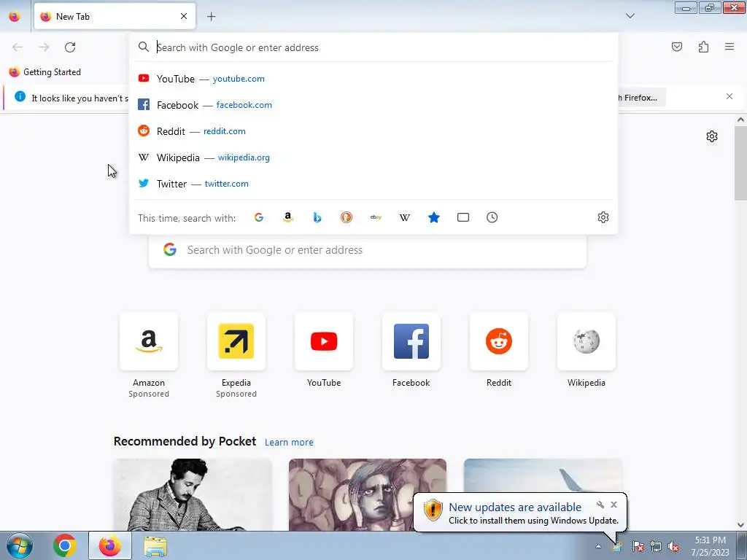This screenshot has height=560, width=747.
Task: Open search settings gear in dropdown
Action: pyautogui.click(x=603, y=217)
